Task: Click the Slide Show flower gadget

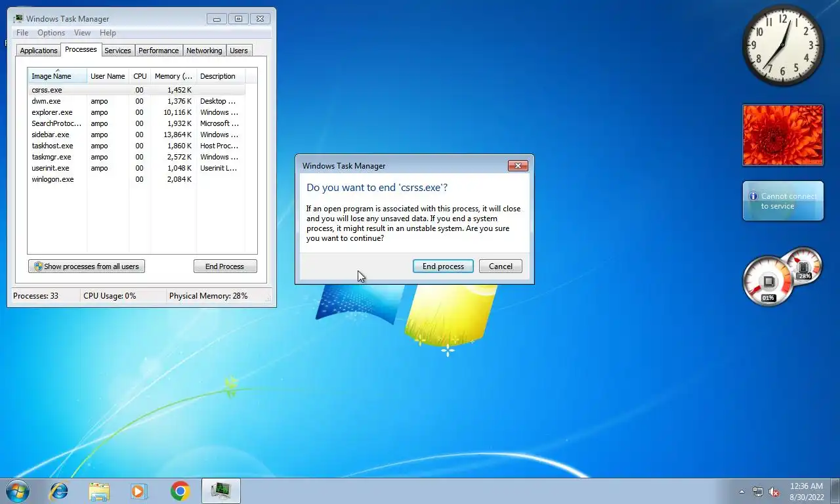Action: (783, 135)
